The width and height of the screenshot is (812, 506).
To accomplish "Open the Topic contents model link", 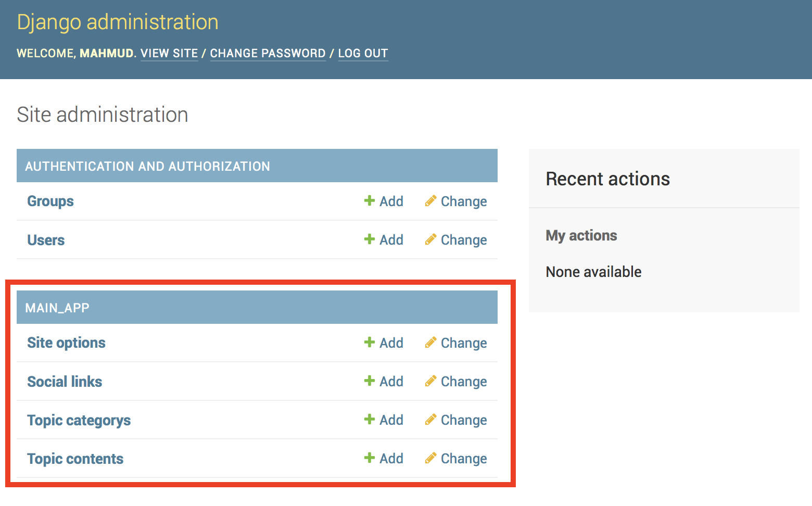I will 75,459.
